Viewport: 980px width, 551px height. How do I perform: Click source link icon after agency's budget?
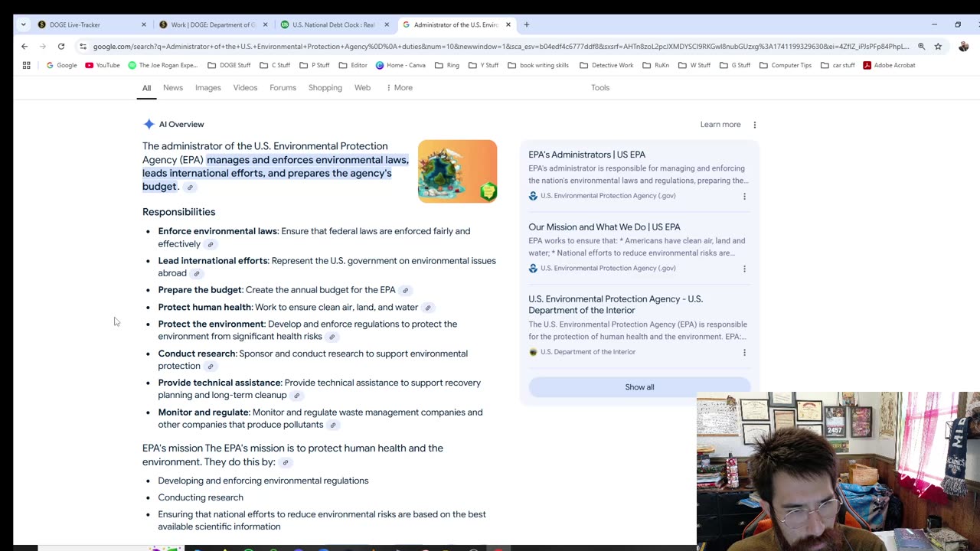click(190, 187)
